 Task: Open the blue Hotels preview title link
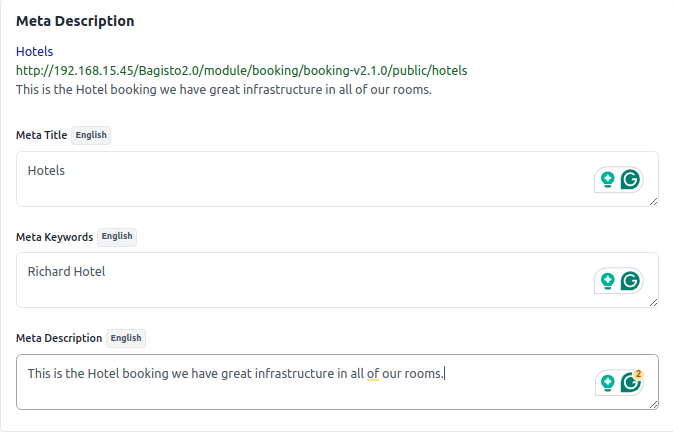point(35,51)
